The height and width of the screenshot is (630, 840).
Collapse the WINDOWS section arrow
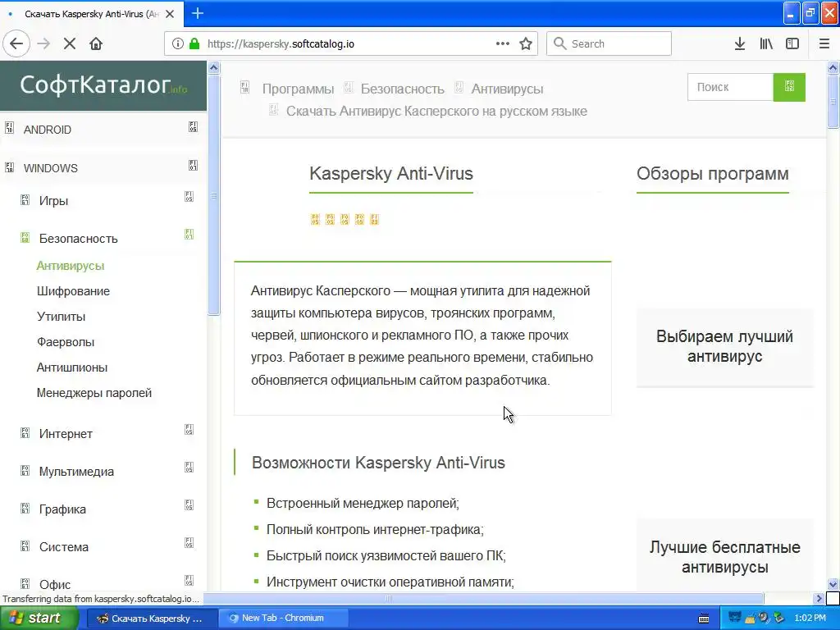[x=194, y=166]
